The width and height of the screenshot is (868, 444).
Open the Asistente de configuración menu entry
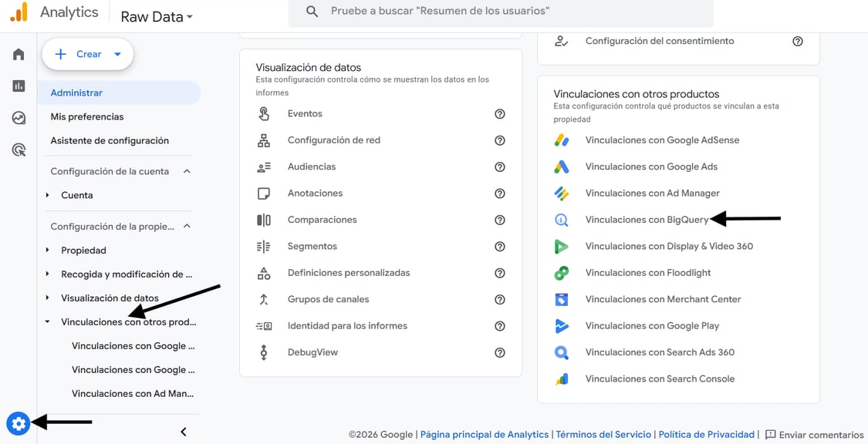click(110, 140)
